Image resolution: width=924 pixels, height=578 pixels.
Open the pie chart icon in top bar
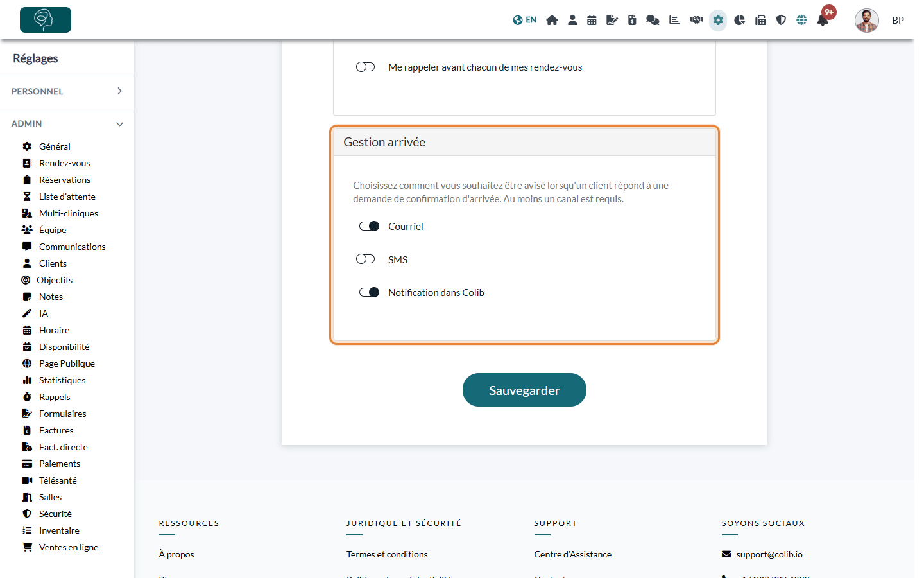tap(740, 20)
